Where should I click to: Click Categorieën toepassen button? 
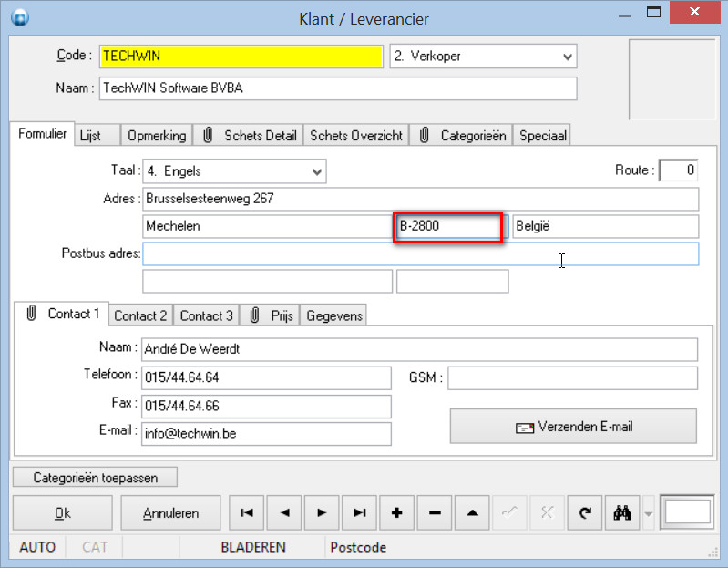coord(95,478)
